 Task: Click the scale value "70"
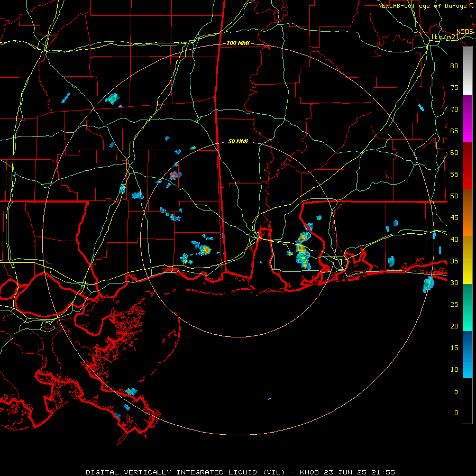tap(454, 109)
